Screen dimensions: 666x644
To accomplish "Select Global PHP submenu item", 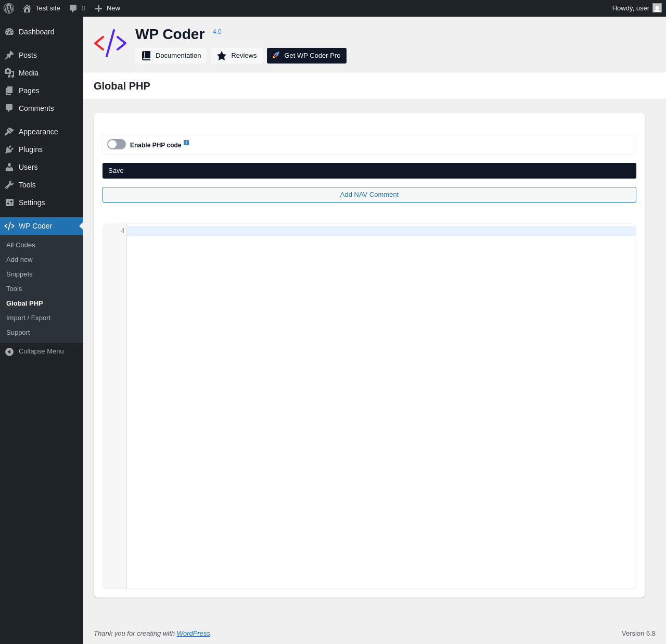I will [24, 304].
